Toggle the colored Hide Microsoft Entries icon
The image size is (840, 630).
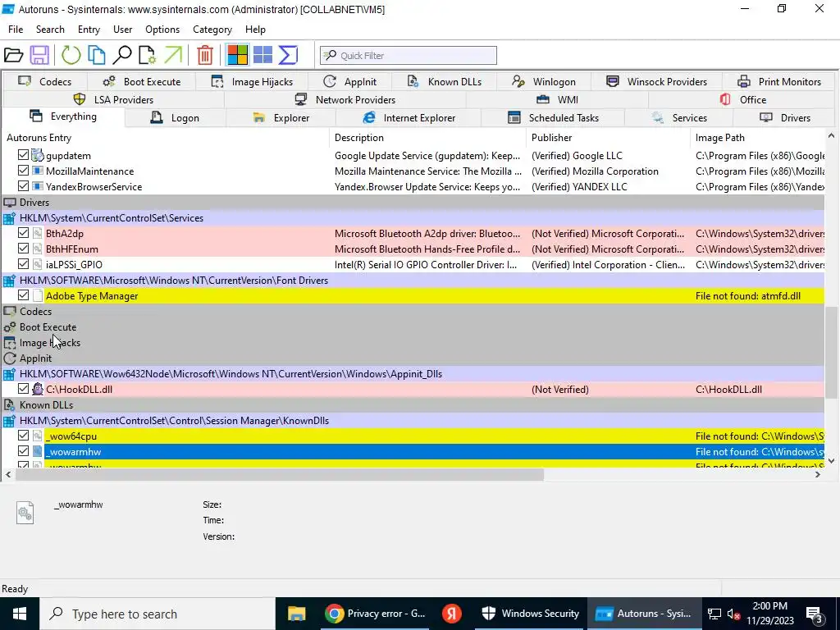(x=237, y=55)
